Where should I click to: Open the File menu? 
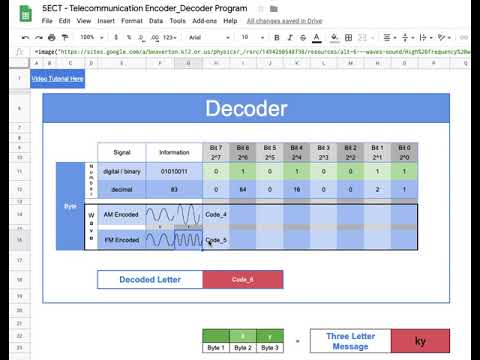pyautogui.click(x=47, y=21)
